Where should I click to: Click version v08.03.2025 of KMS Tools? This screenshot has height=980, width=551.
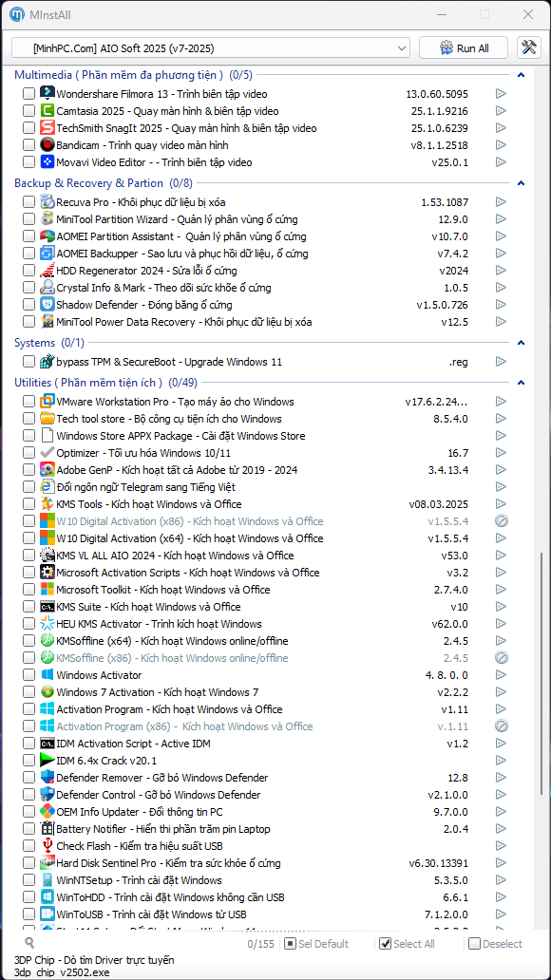pyautogui.click(x=438, y=503)
